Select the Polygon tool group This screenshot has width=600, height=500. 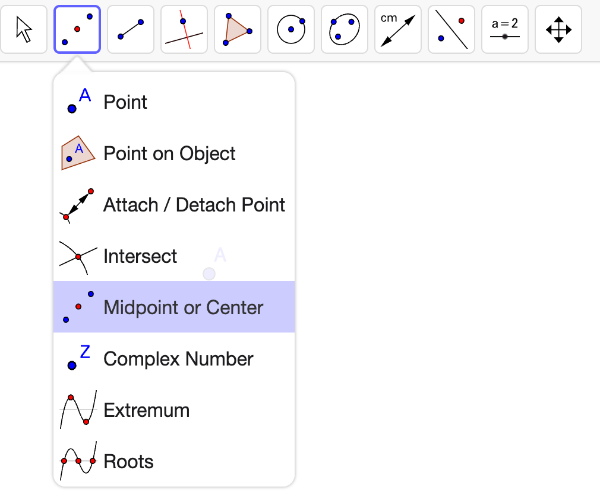(238, 29)
